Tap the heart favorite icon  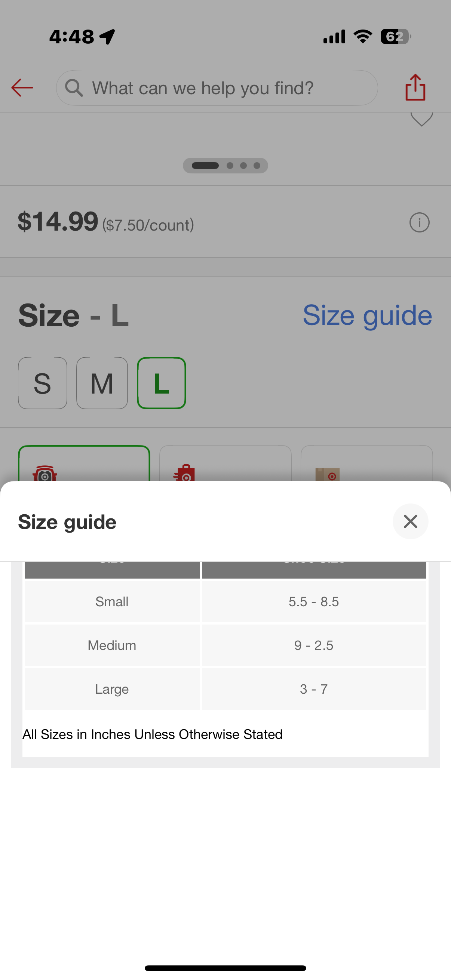tap(422, 119)
